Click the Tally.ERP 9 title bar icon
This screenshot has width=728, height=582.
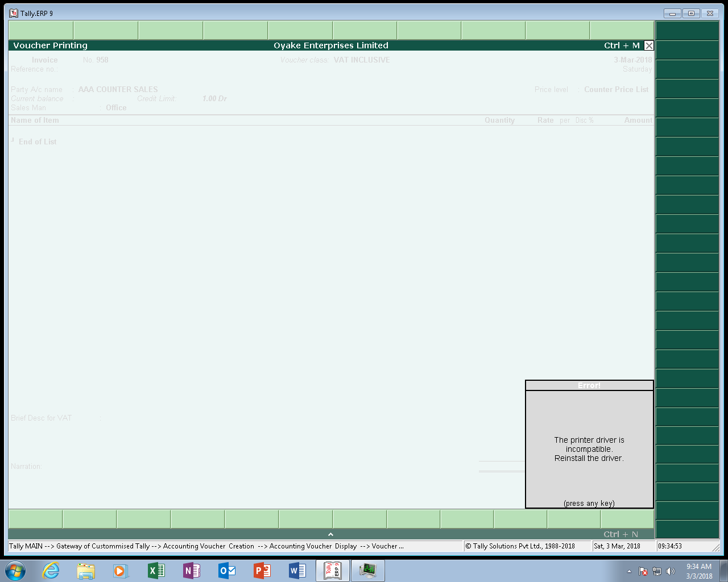click(14, 13)
